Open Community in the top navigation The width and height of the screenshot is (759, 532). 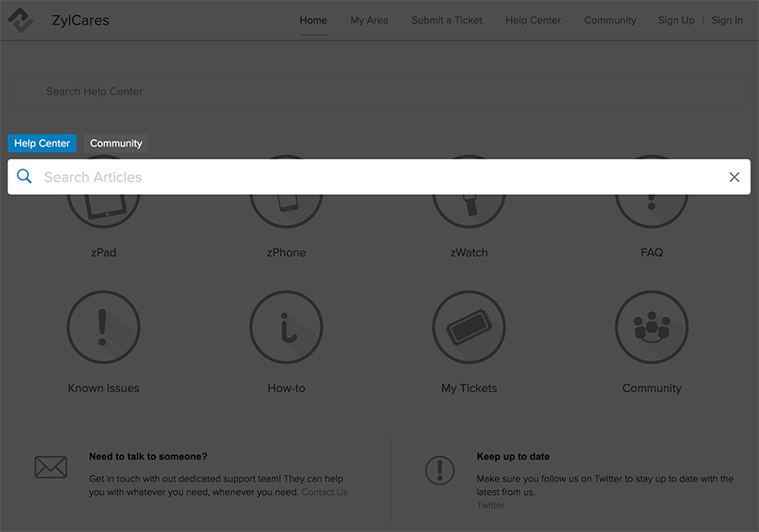[610, 20]
